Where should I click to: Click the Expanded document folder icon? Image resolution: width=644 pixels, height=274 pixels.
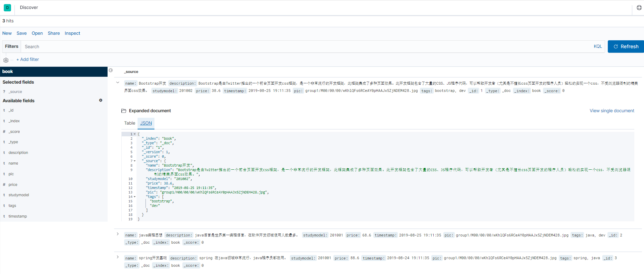pyautogui.click(x=124, y=111)
